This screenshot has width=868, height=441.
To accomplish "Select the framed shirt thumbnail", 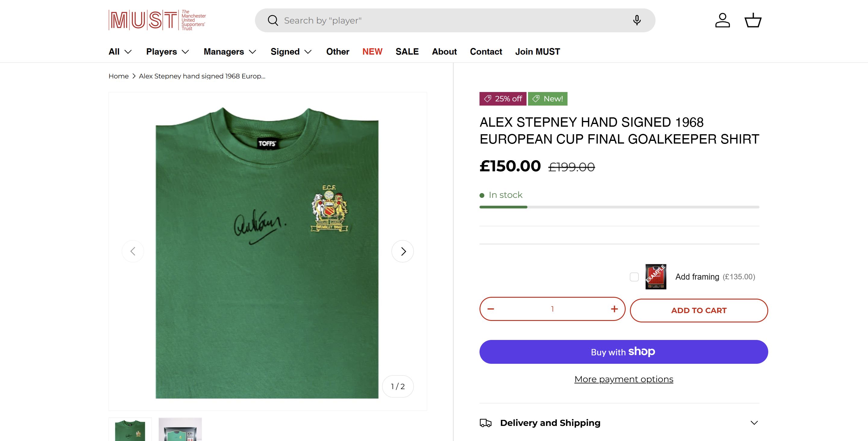I will point(180,430).
